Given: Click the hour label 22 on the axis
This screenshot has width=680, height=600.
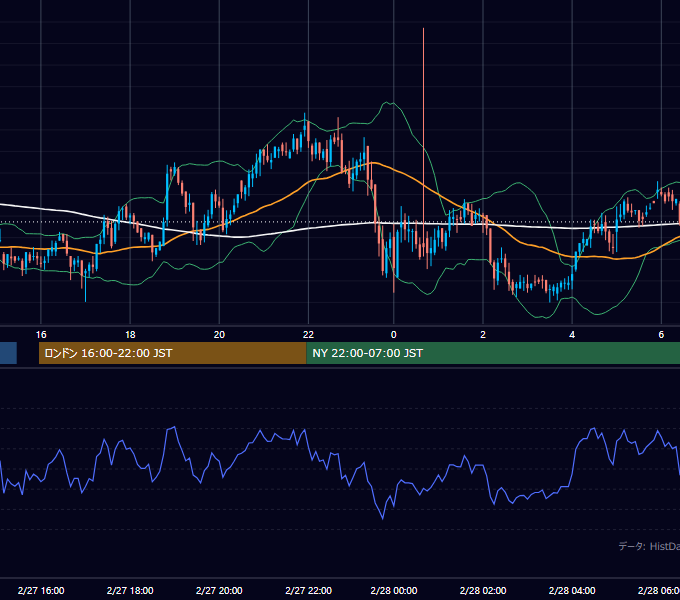Looking at the screenshot, I should pyautogui.click(x=308, y=335).
